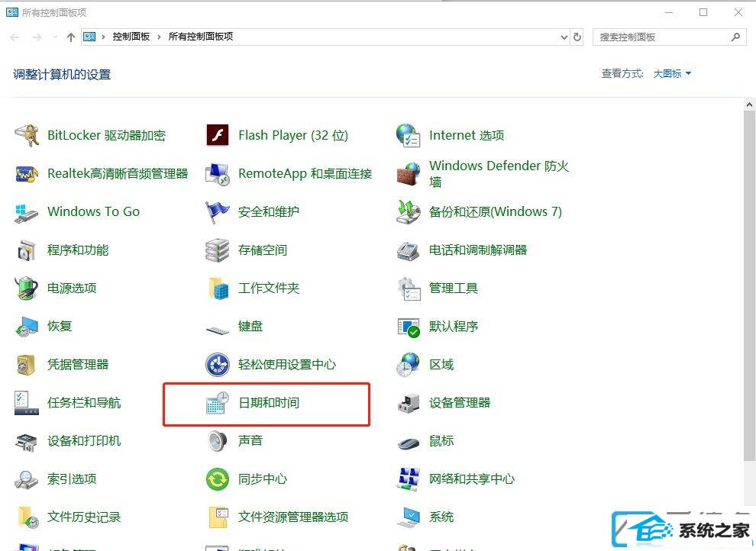Open the 同步中心 green sync icon
The height and width of the screenshot is (551, 756).
click(x=218, y=479)
